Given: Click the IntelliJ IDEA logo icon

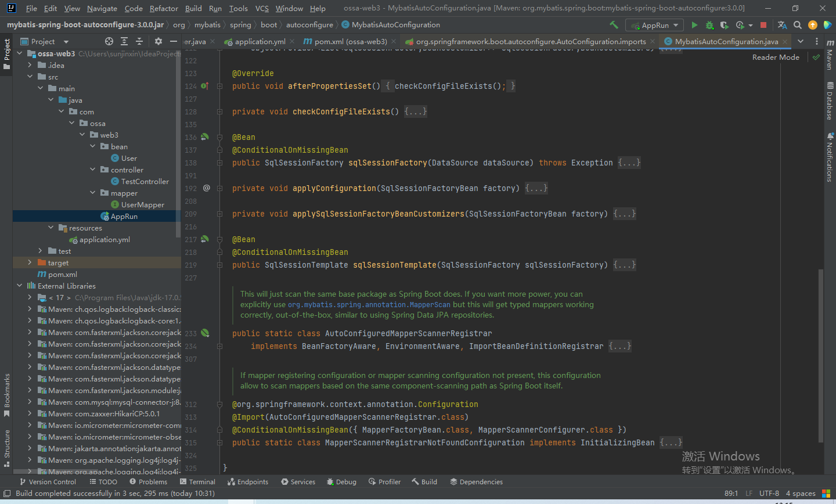Looking at the screenshot, I should [11, 8].
